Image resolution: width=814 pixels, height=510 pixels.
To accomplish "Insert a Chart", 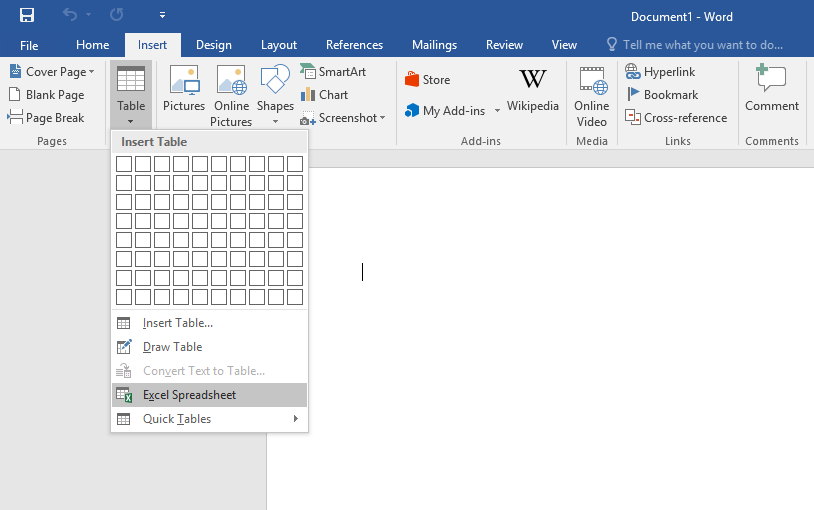I will (x=324, y=95).
